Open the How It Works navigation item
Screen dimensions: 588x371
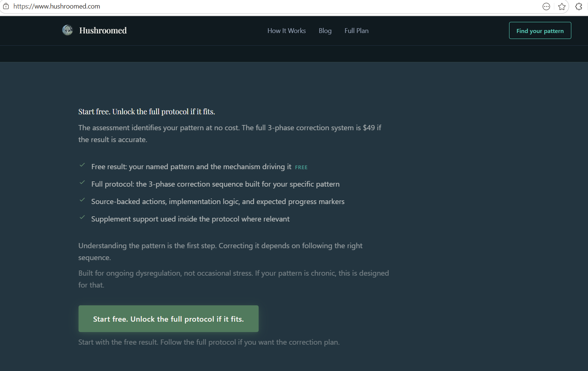click(286, 30)
